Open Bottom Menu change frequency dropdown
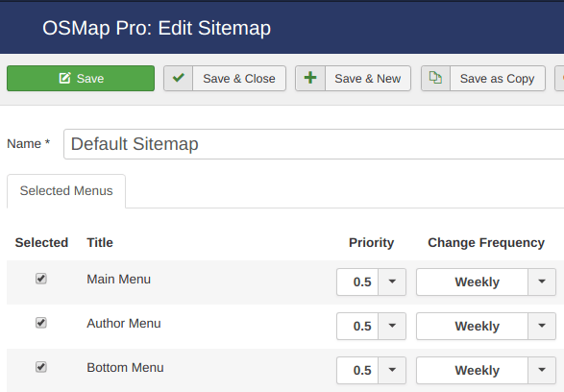 click(486, 371)
